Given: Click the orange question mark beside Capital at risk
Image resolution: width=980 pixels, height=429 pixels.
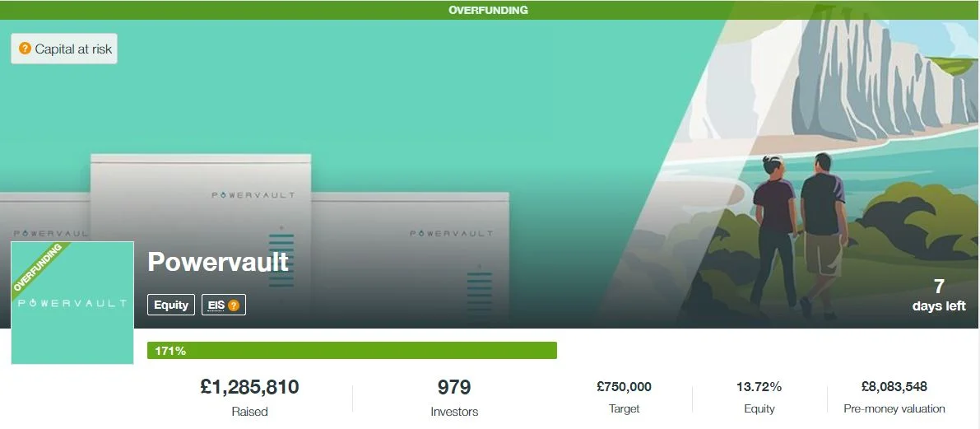Looking at the screenshot, I should (x=25, y=48).
